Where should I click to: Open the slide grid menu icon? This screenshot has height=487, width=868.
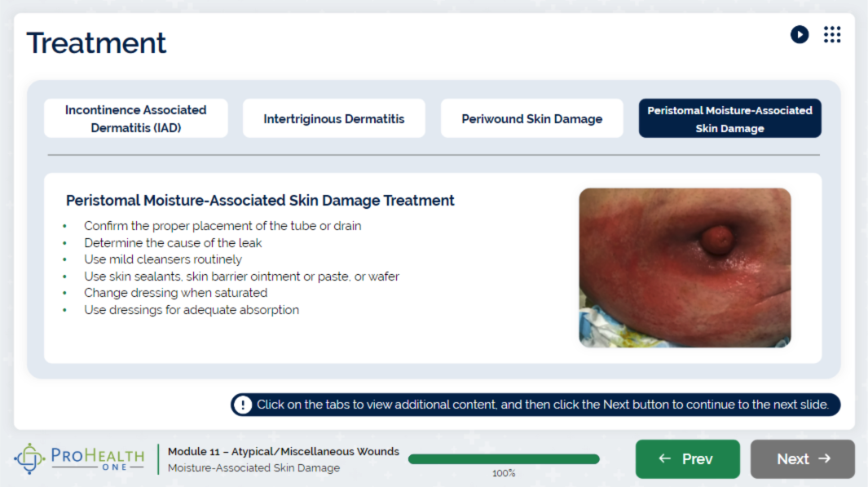click(x=831, y=34)
